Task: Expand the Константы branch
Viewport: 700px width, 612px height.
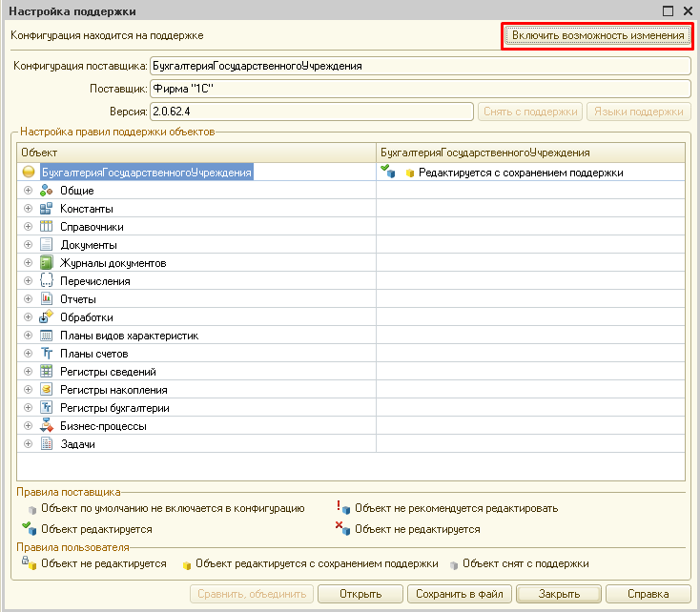Action: [x=28, y=209]
